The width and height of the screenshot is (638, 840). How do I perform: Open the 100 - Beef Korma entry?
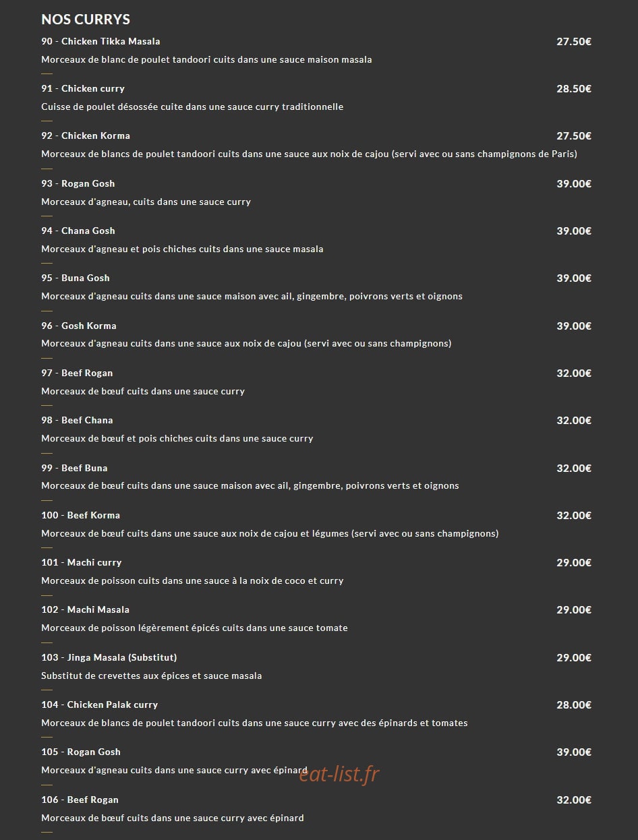tap(81, 515)
